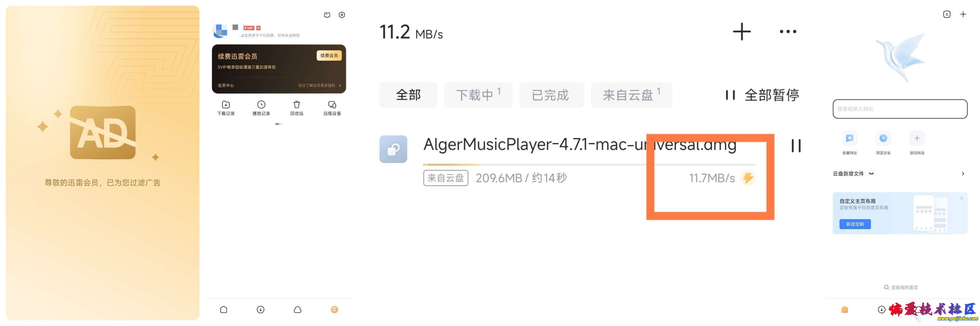This screenshot has height=326, width=980.
Task: Open the 回收站 recycle bin icon
Action: (297, 104)
